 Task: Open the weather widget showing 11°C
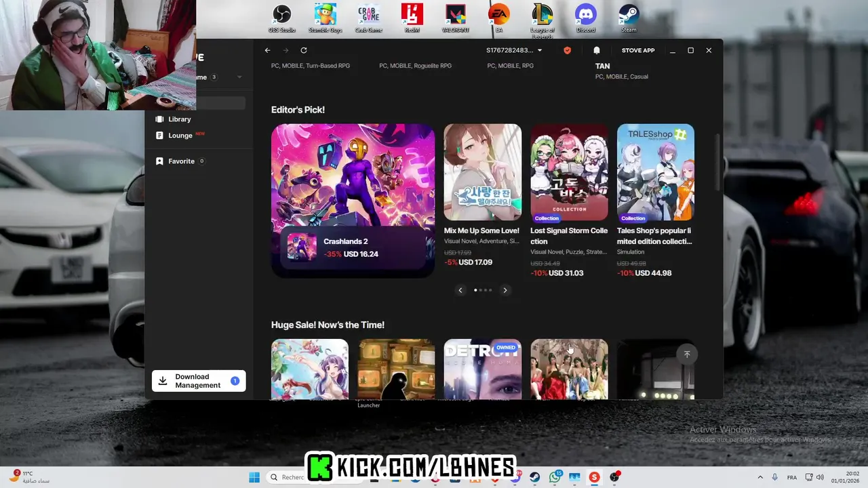coord(28,477)
